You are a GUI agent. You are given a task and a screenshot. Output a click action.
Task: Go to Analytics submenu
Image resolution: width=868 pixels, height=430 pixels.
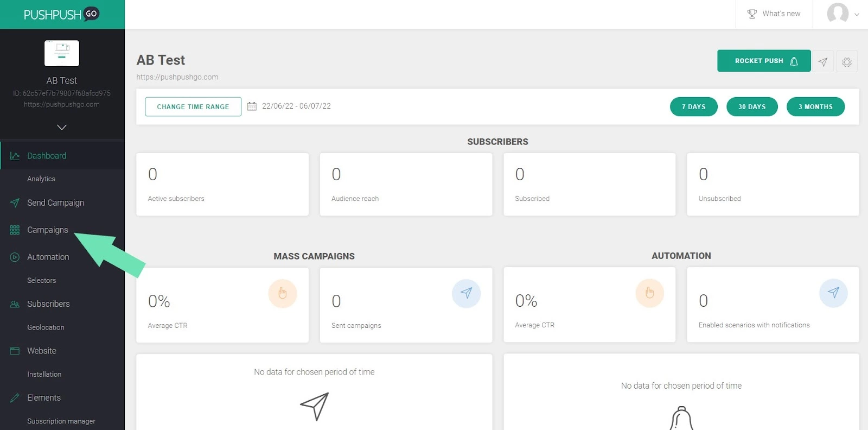(41, 179)
